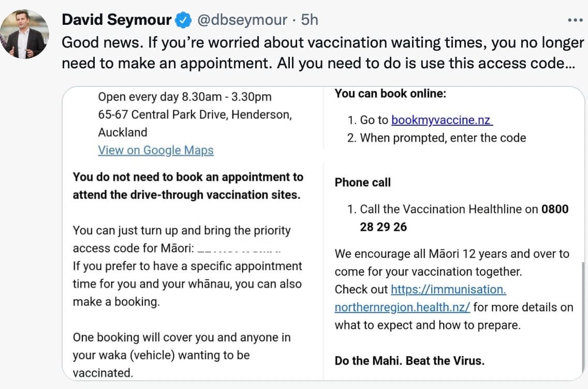The image size is (588, 389).
Task: Open the David Seymour display name link
Action: (x=116, y=20)
